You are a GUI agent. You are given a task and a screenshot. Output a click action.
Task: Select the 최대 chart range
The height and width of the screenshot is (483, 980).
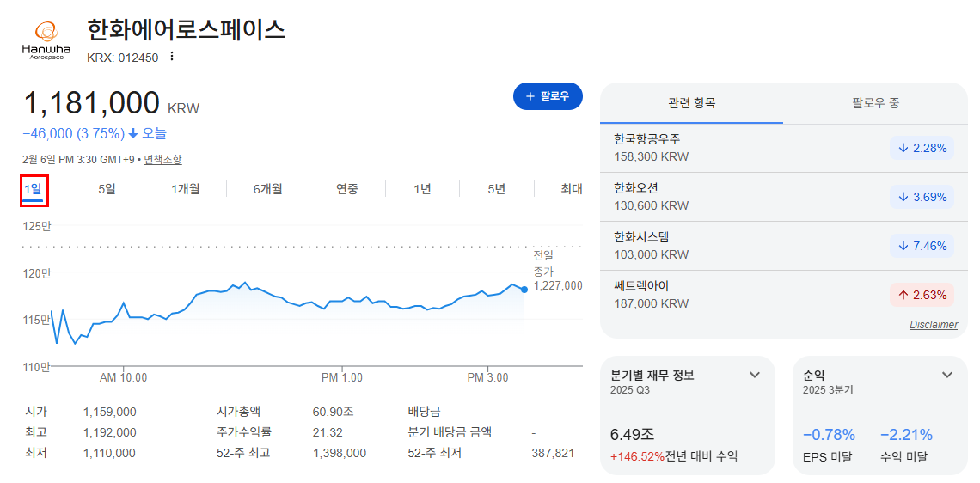pos(572,189)
